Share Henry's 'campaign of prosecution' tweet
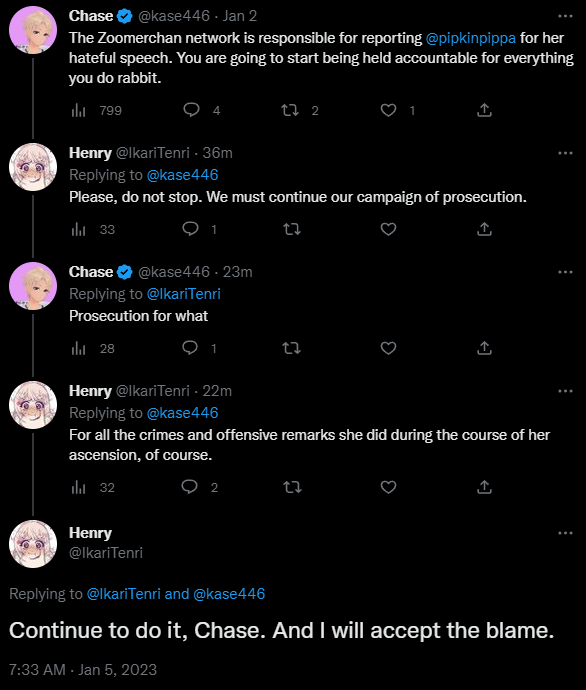586x690 pixels. pyautogui.click(x=484, y=229)
